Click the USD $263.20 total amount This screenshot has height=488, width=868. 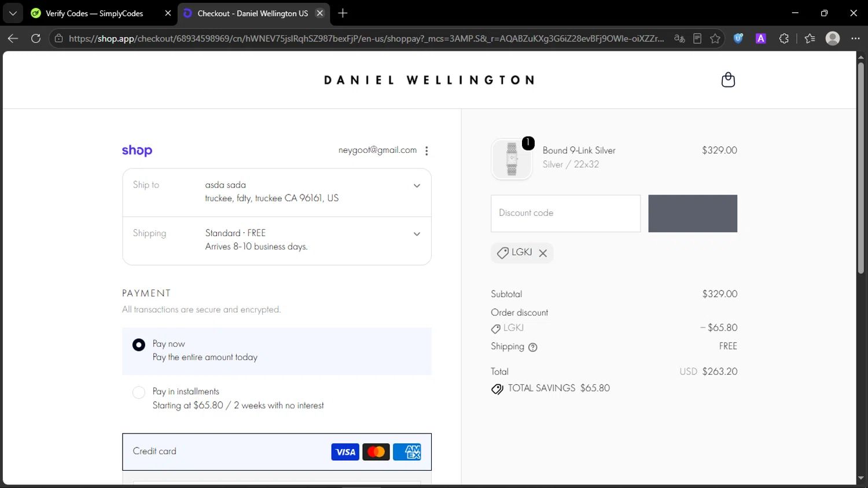708,372
